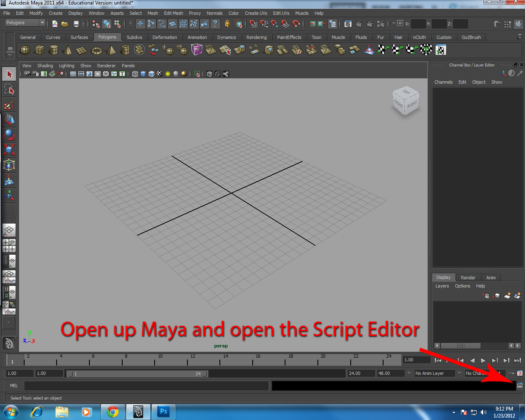Click the view cube in viewport
The image size is (525, 420).
click(405, 100)
